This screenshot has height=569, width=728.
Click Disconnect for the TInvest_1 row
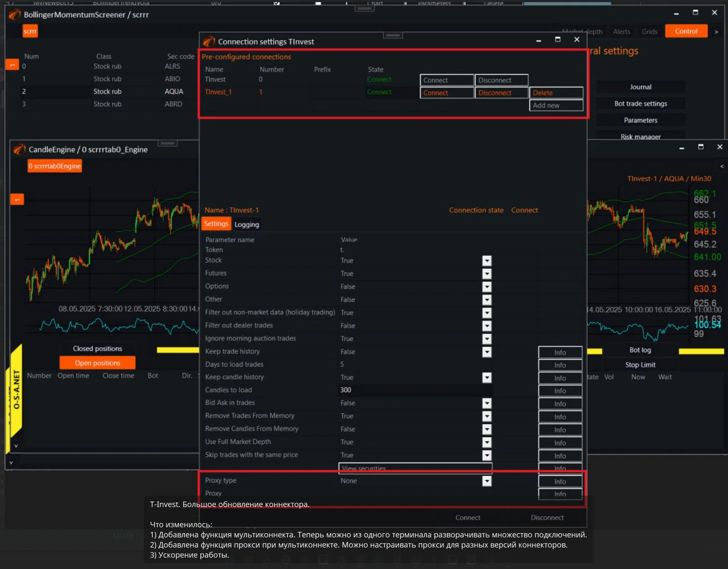[502, 93]
